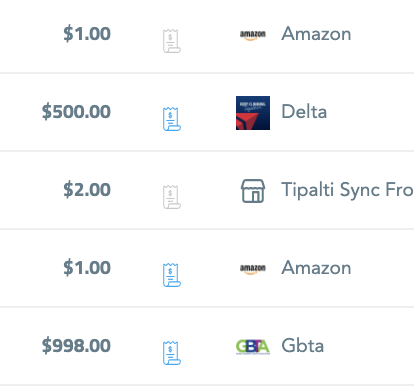Click the $500.00 amount
This screenshot has height=386, width=414.
point(76,112)
